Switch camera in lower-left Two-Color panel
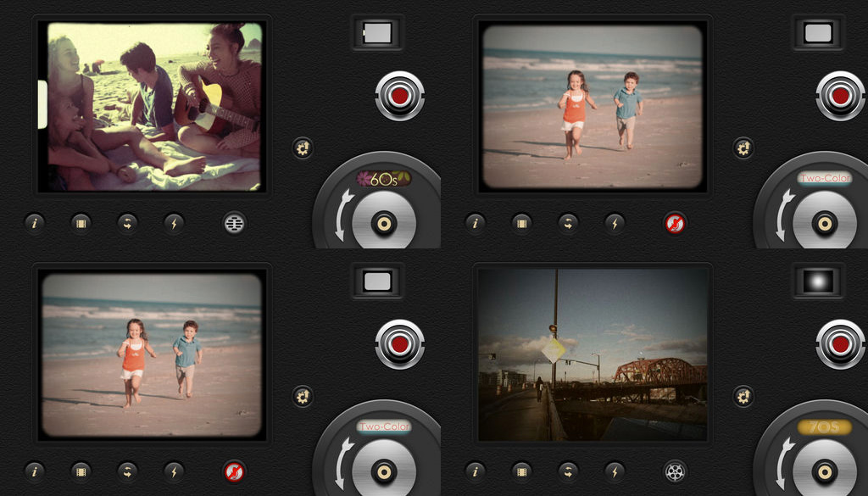 (x=127, y=471)
